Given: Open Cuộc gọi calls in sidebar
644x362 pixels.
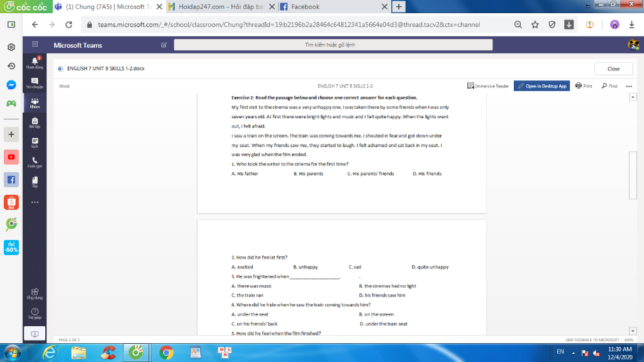Looking at the screenshot, I should click(35, 162).
